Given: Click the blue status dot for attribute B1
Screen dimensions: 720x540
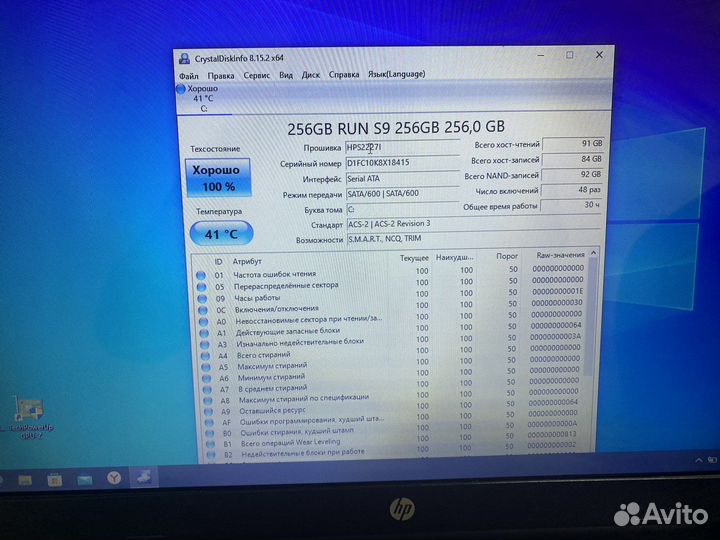Looking at the screenshot, I should coord(210,444).
